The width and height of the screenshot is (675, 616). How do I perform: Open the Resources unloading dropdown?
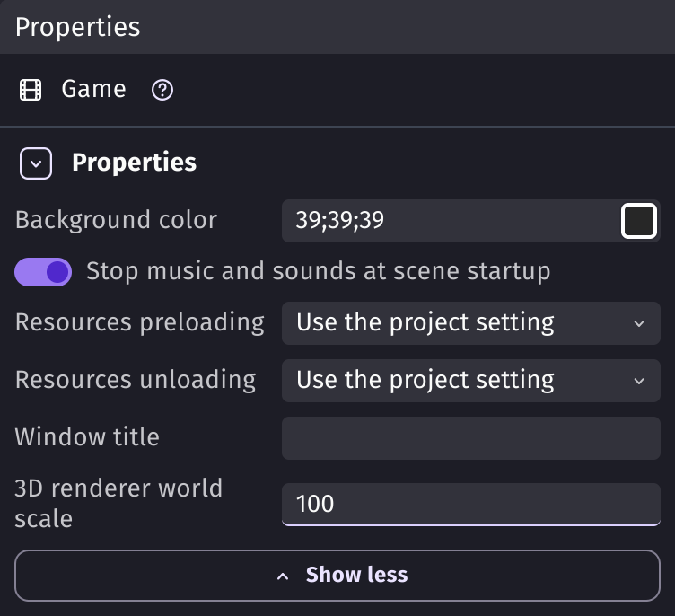click(471, 381)
